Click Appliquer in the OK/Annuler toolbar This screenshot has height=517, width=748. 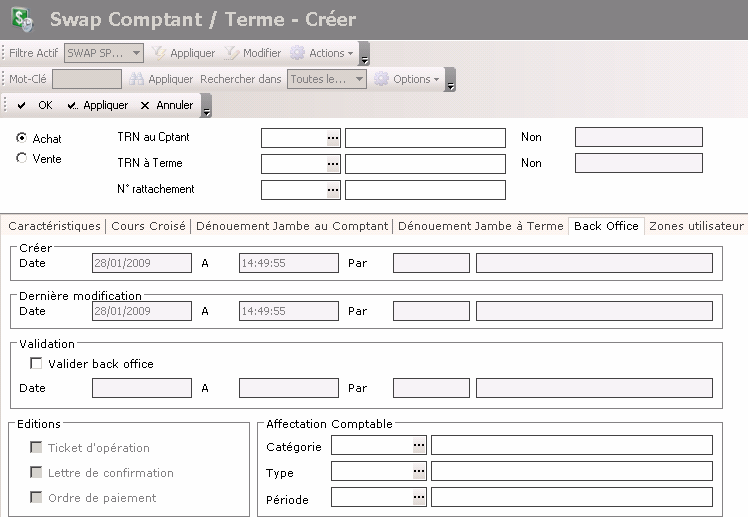pyautogui.click(x=97, y=105)
